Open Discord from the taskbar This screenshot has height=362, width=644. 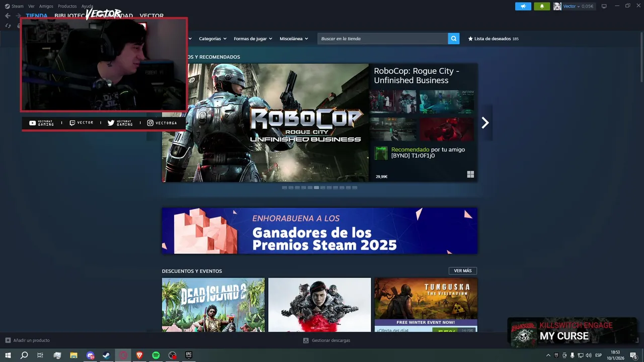(90, 355)
